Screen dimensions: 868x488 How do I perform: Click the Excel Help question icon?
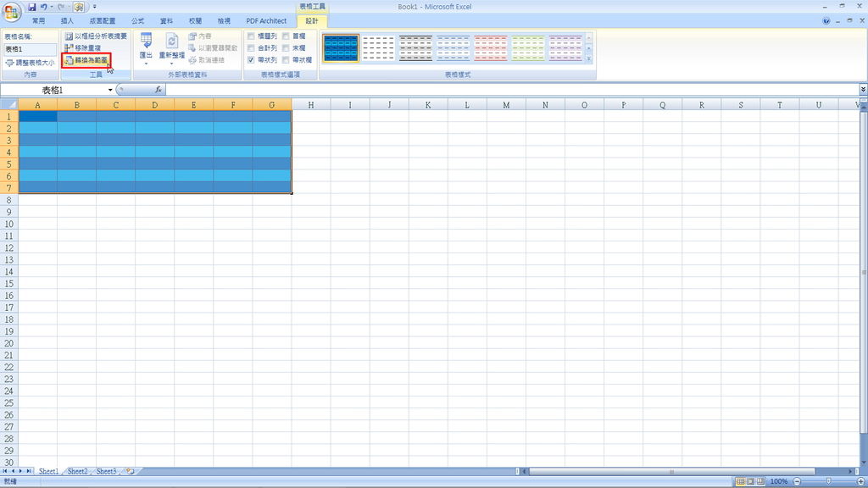[x=826, y=21]
